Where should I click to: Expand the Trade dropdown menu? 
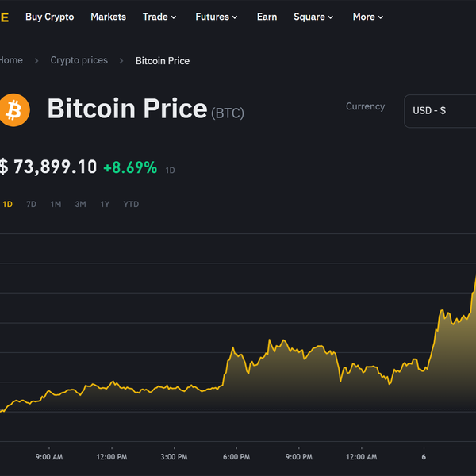pos(159,17)
